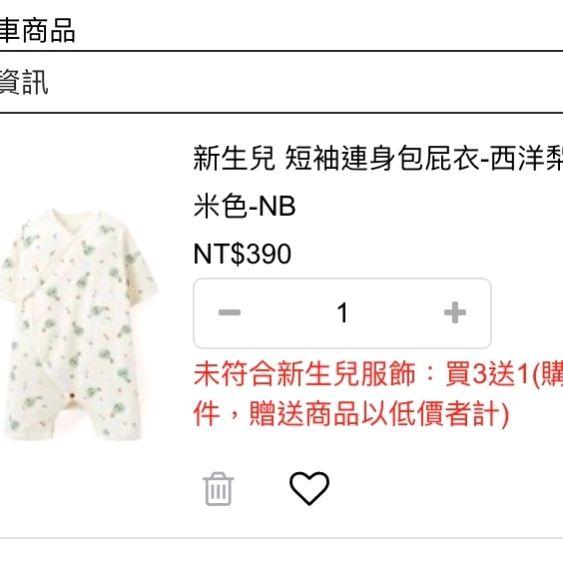
Task: Click the 西洋梨 part of product name
Action: [526, 158]
